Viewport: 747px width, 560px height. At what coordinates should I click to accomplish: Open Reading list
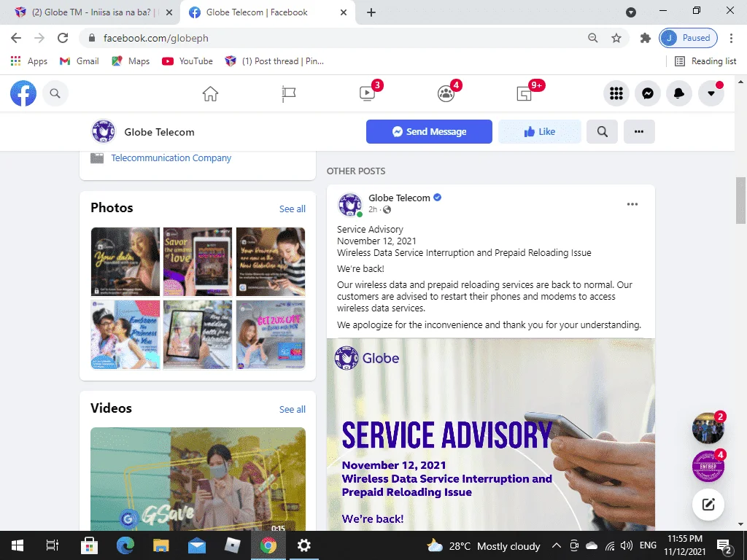click(705, 61)
